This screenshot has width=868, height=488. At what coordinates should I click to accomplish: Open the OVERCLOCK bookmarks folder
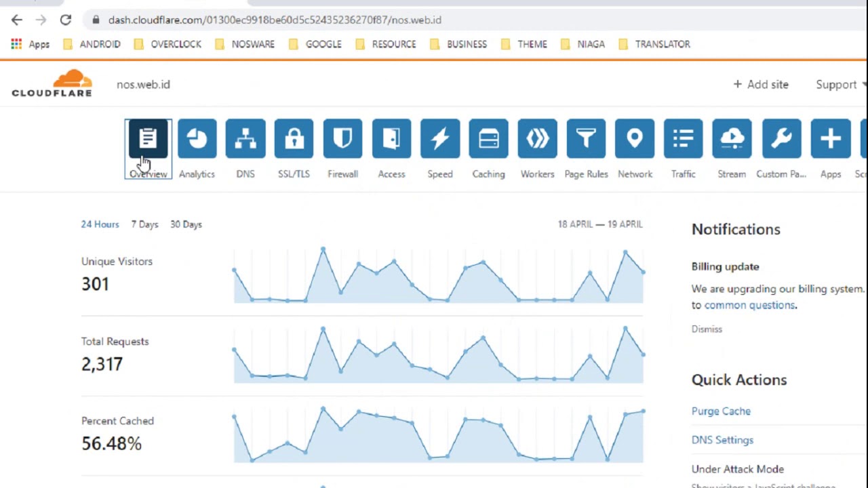click(x=167, y=44)
